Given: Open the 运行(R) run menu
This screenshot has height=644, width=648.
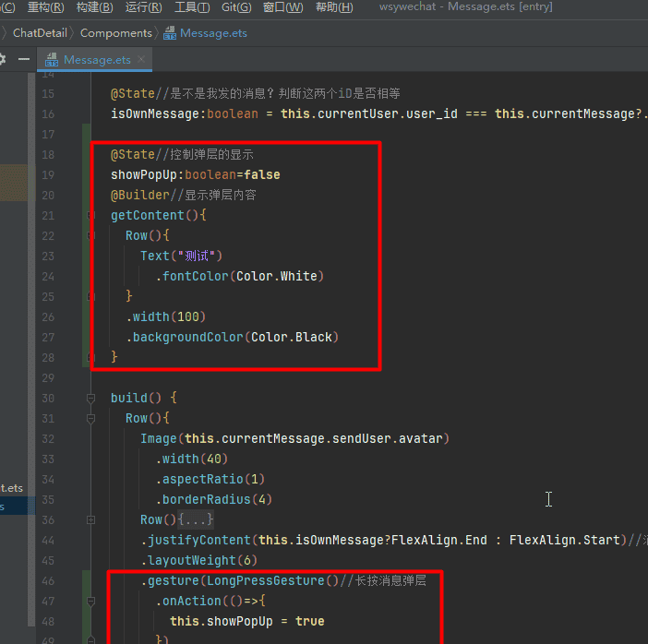Looking at the screenshot, I should [x=143, y=7].
